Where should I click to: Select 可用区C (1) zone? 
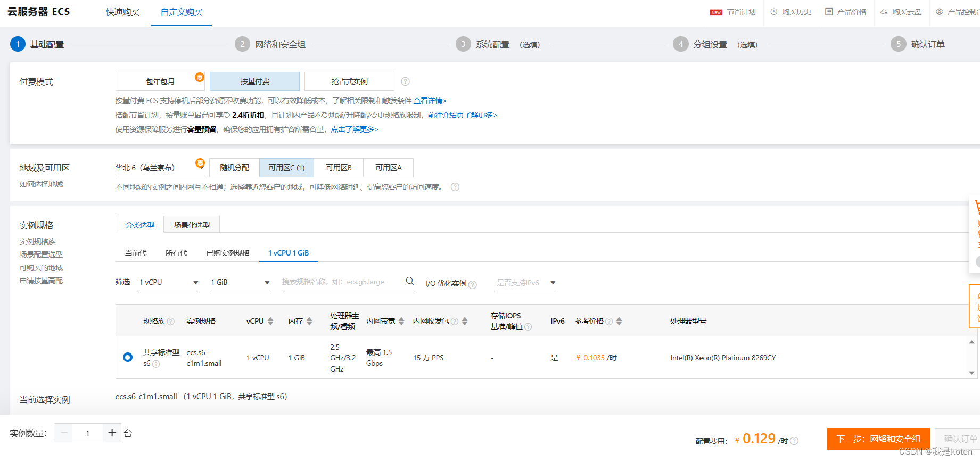coord(286,168)
